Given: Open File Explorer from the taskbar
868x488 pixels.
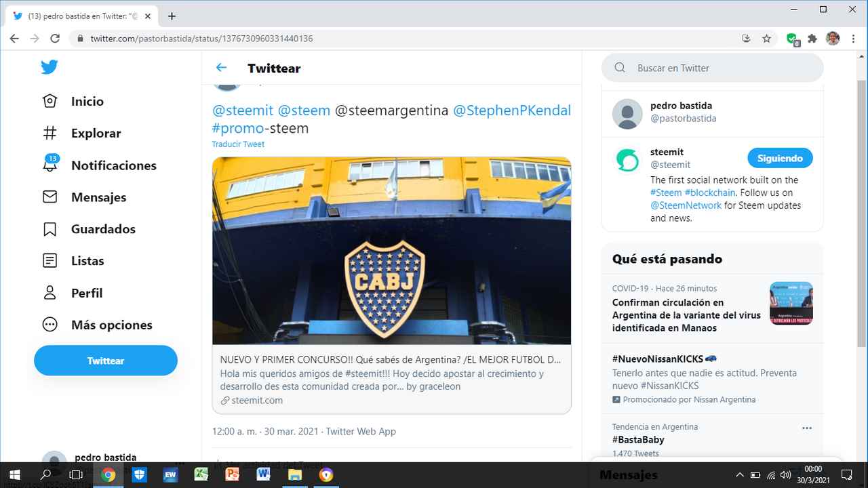Looking at the screenshot, I should pos(295,475).
